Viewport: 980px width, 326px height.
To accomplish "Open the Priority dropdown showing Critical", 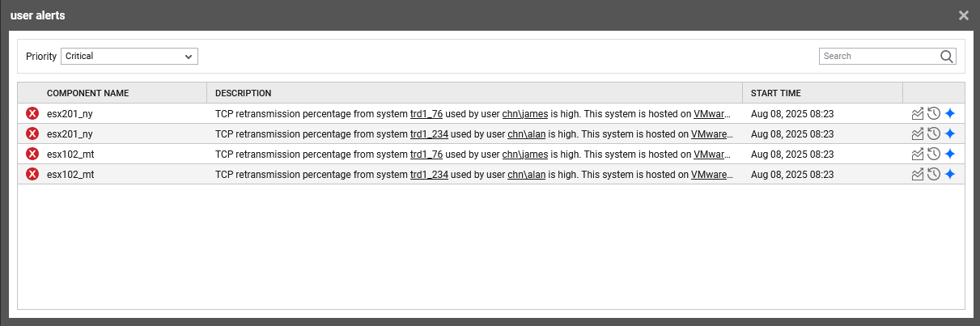I will click(129, 57).
